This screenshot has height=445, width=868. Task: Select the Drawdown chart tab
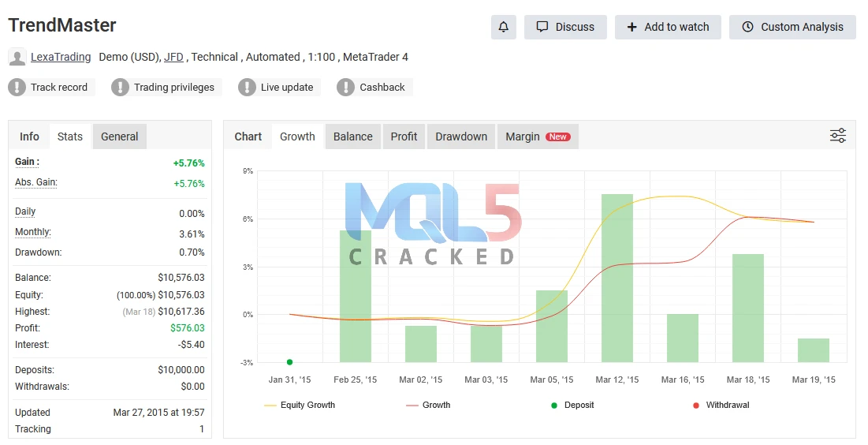461,136
